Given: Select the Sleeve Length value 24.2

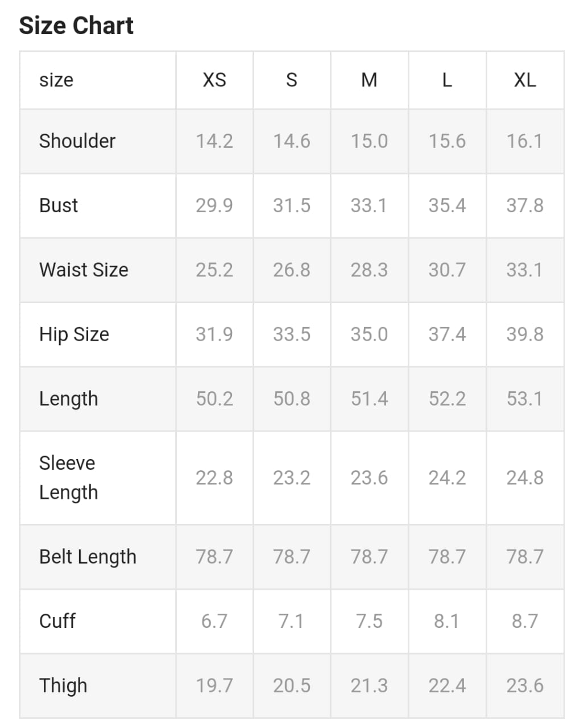Looking at the screenshot, I should pos(447,478).
